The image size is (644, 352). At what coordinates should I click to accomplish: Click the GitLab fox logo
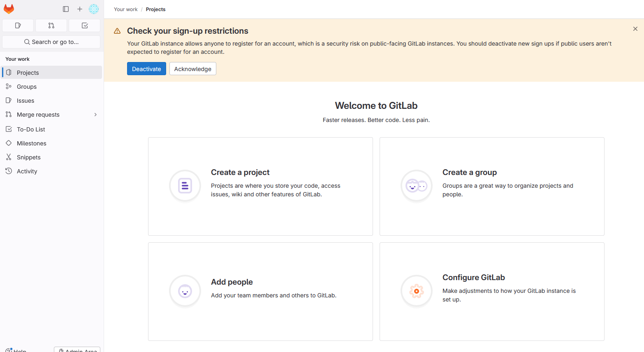(9, 9)
